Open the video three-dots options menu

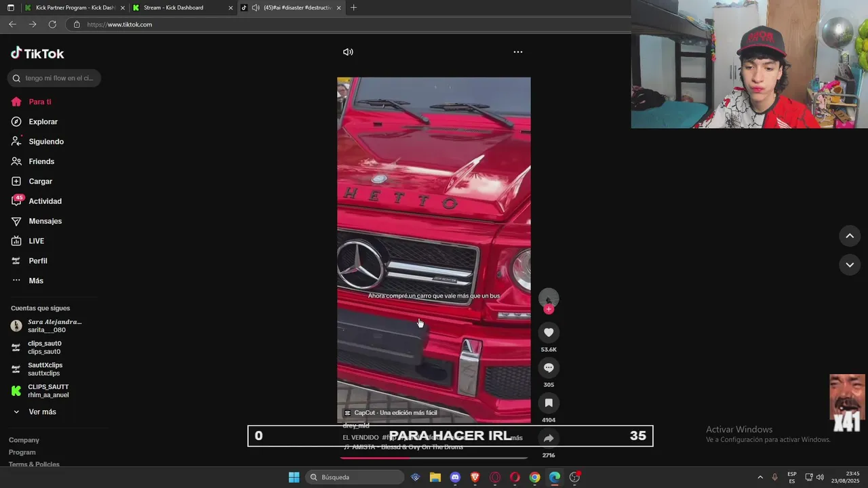click(x=518, y=52)
